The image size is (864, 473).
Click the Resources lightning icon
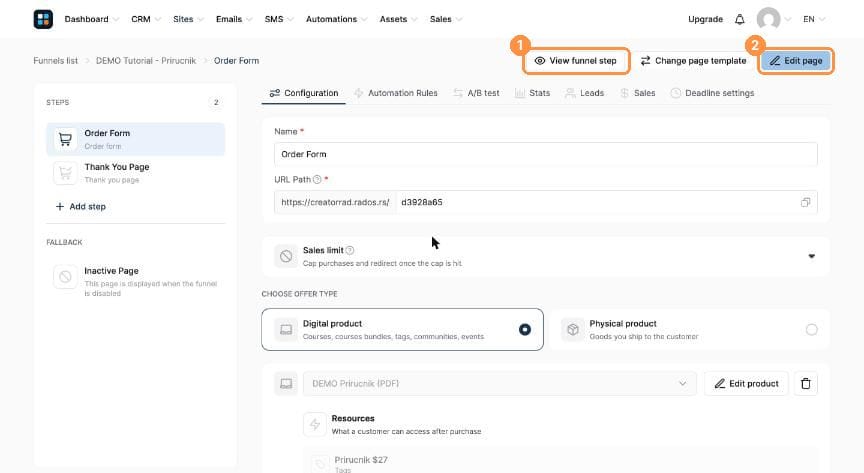click(315, 424)
